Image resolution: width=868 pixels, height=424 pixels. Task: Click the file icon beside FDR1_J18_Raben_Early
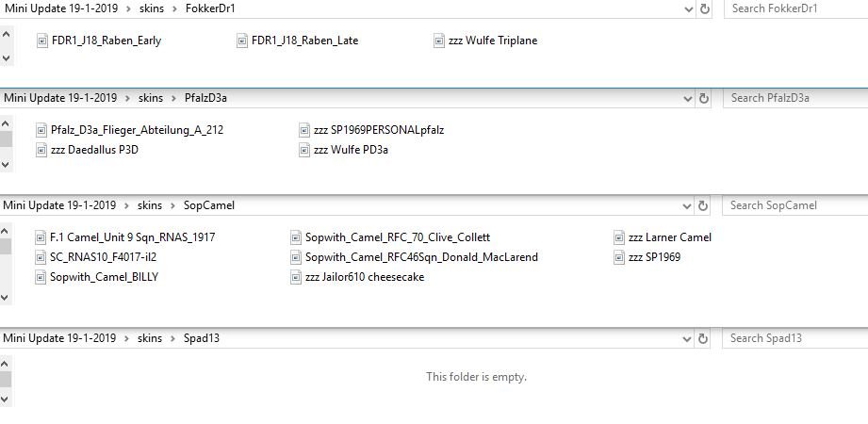[x=41, y=41]
